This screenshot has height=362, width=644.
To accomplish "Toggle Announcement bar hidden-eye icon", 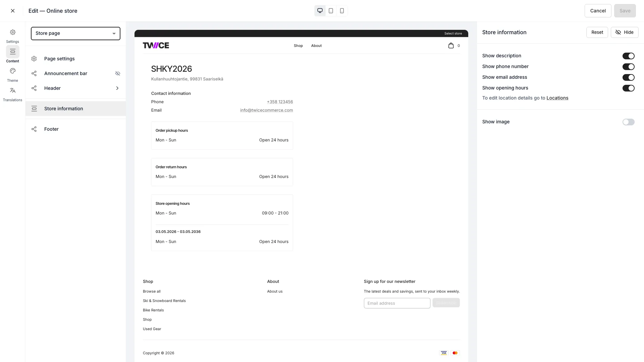I will click(x=118, y=73).
